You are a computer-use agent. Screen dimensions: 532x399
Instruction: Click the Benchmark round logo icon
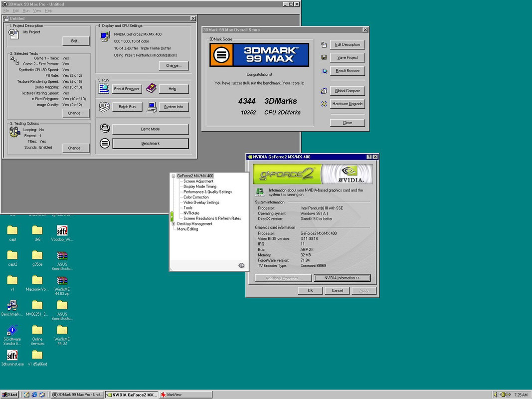pyautogui.click(x=105, y=143)
